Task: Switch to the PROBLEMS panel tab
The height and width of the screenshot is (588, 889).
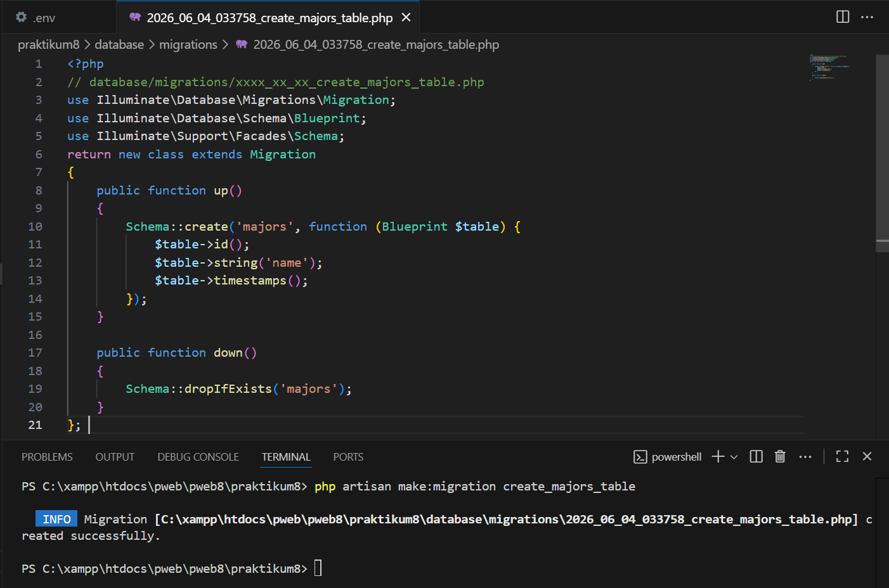Action: [47, 457]
